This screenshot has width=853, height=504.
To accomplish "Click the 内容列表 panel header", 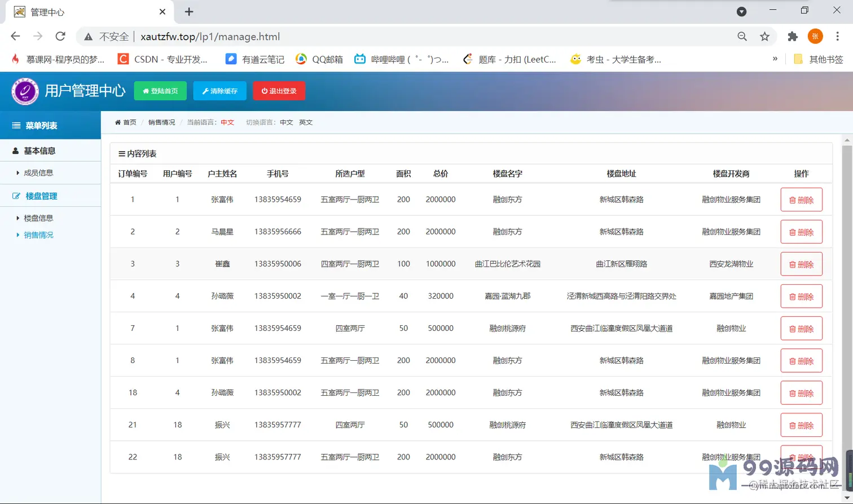I will click(471, 153).
